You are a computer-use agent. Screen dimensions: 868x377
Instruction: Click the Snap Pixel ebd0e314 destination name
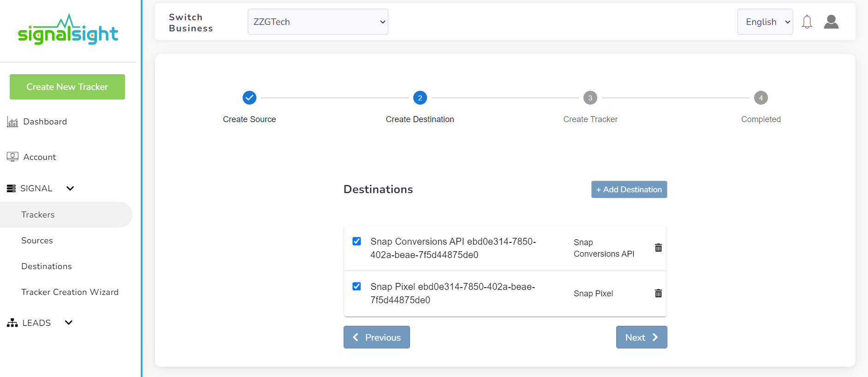452,293
